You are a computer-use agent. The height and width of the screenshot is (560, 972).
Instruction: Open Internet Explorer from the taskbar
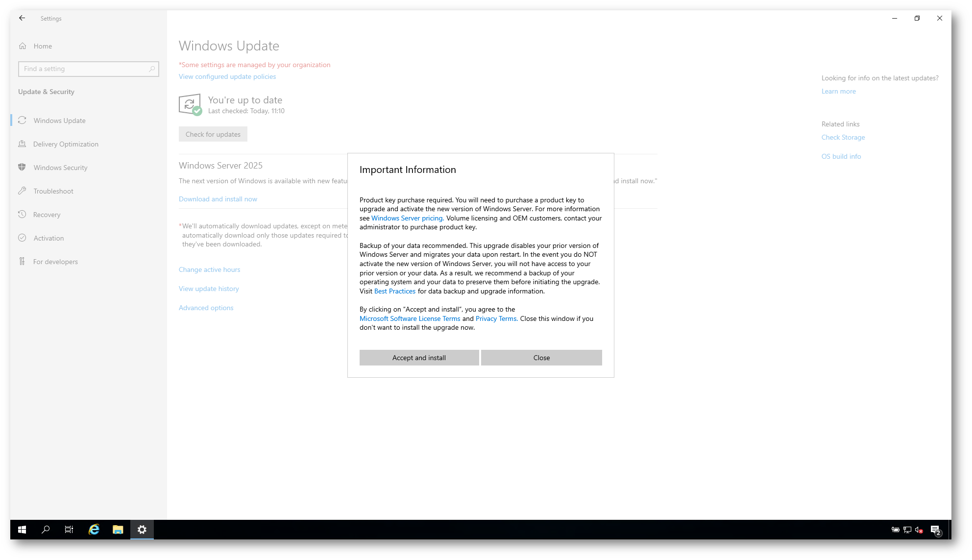[94, 530]
